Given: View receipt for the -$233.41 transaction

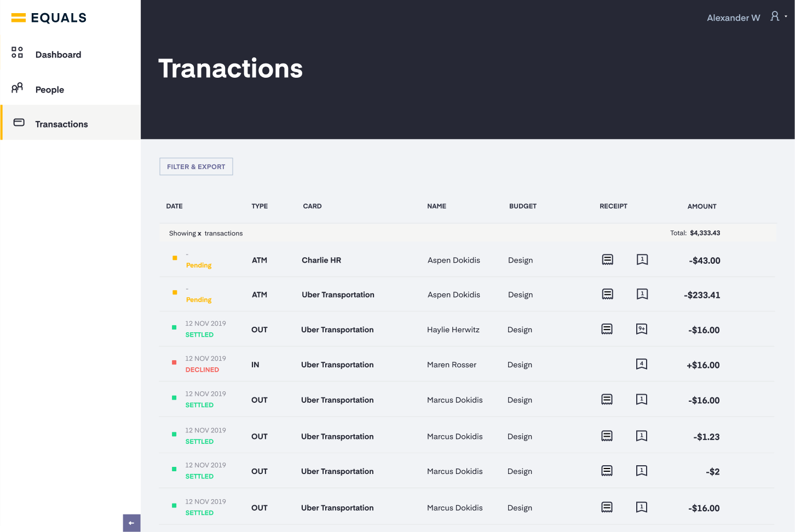Looking at the screenshot, I should [x=608, y=294].
